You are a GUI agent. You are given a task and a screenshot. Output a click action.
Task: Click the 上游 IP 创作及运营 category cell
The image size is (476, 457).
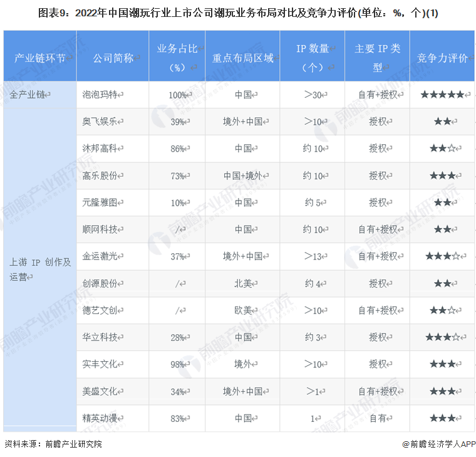[x=39, y=269]
